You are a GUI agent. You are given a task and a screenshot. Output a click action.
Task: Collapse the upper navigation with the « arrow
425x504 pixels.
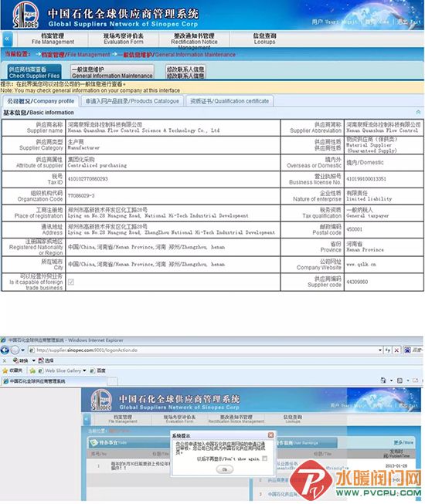click(x=7, y=39)
